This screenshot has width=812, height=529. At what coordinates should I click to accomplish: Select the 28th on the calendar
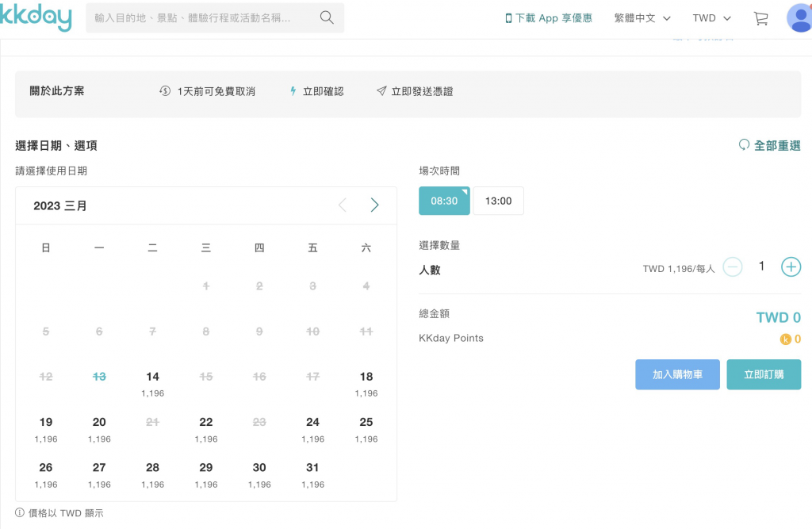[x=153, y=475]
